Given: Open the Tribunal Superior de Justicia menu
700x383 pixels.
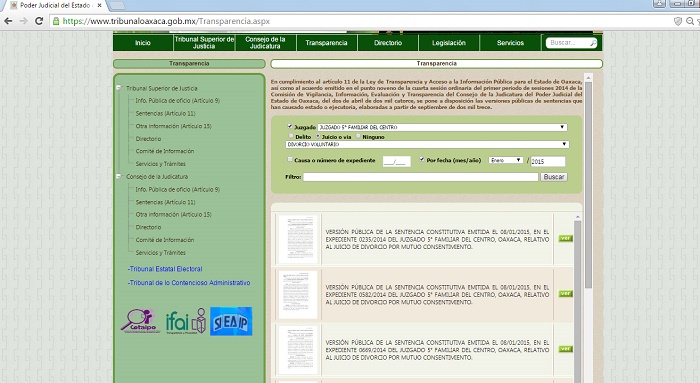Looking at the screenshot, I should tap(204, 43).
